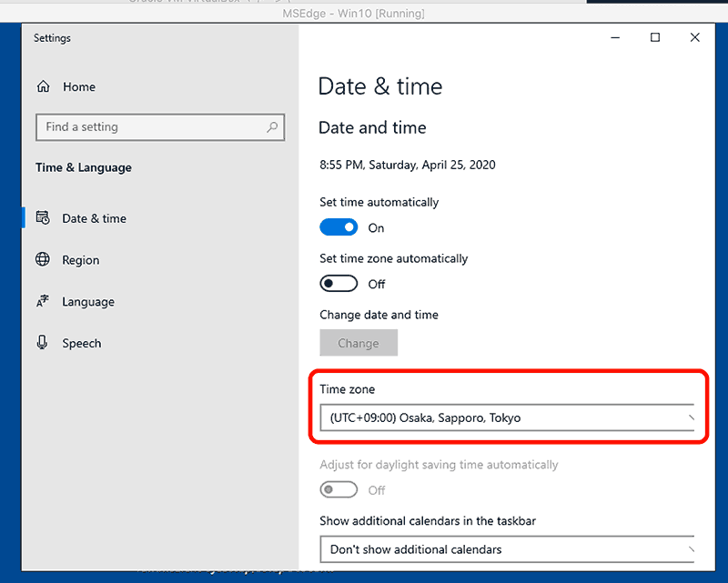Click the Speech microphone icon
Screen dimensions: 728x583
(43, 343)
